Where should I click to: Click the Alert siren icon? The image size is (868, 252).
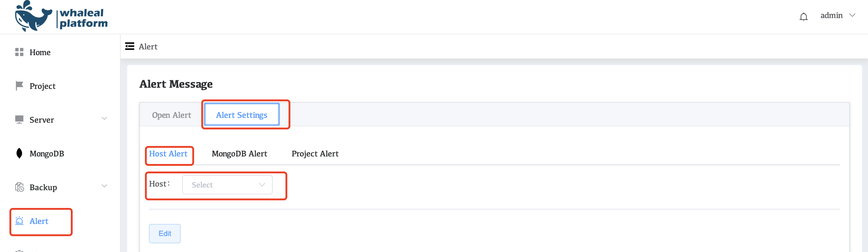(19, 221)
